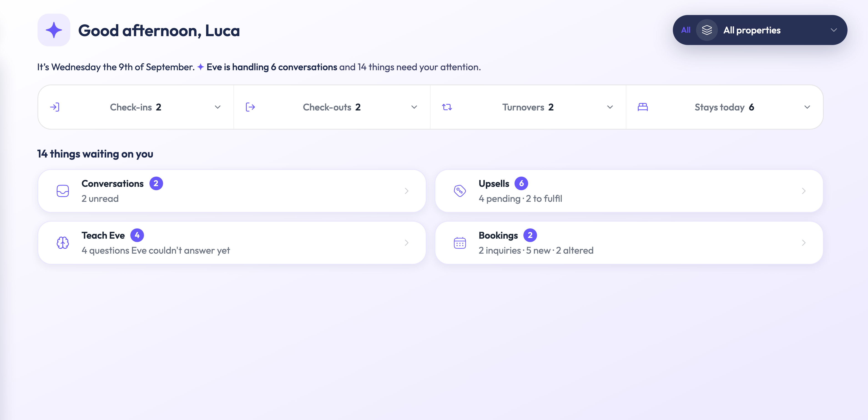Click 'Eve is handling 6 conversations' link

coord(272,67)
